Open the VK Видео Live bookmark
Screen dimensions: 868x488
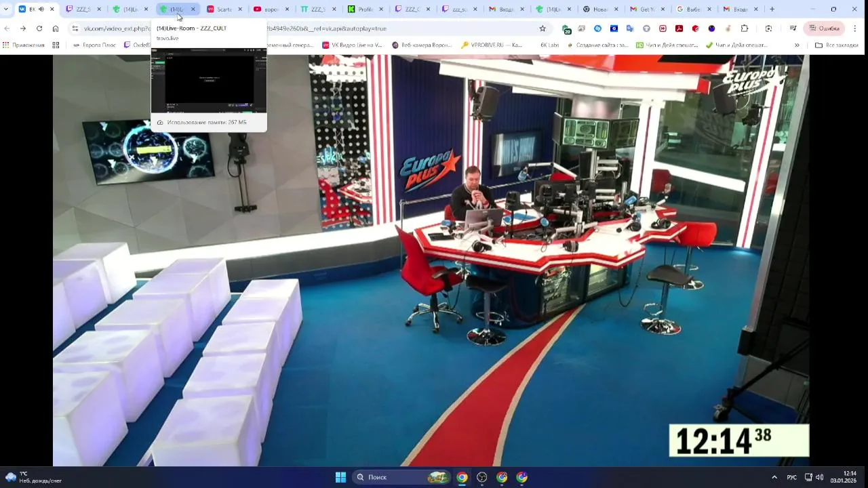(353, 45)
